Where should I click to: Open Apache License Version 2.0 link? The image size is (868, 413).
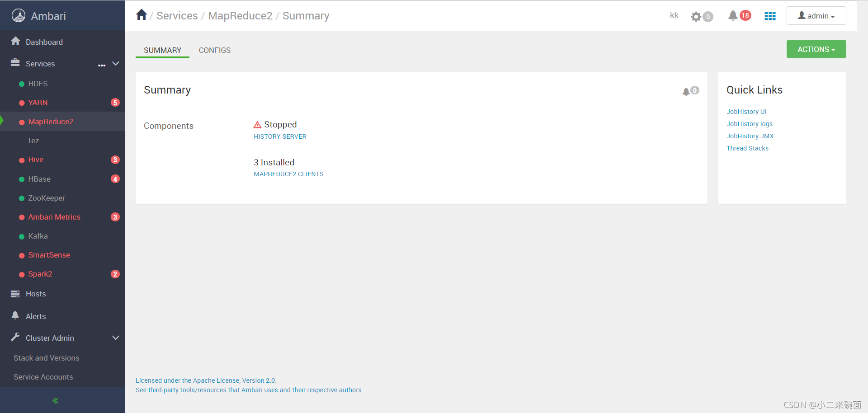206,380
